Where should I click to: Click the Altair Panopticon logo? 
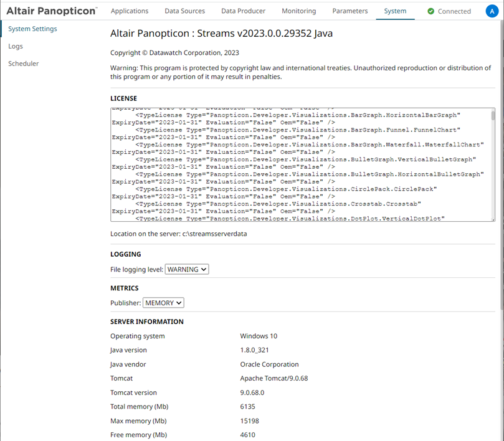(52, 11)
